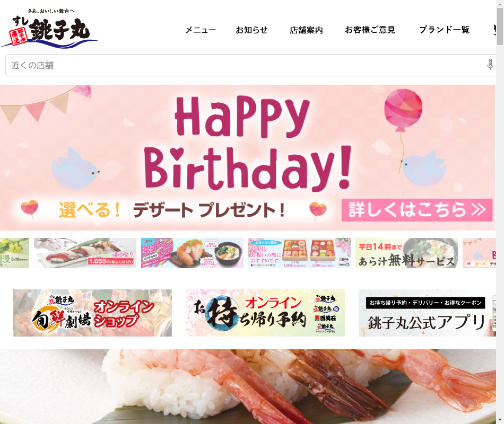The width and height of the screenshot is (504, 424).
Task: Open the Happy Birthday dessert banner
Action: (248, 157)
